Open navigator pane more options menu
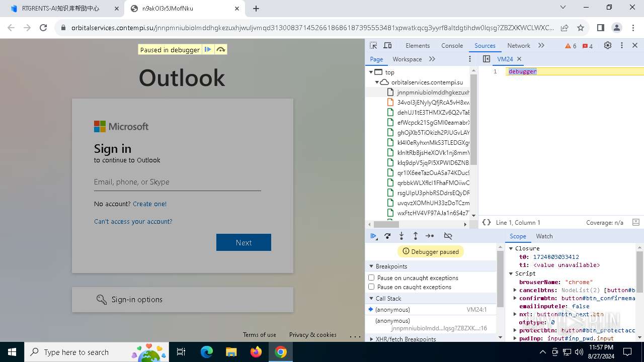Image resolution: width=644 pixels, height=362 pixels. [470, 59]
